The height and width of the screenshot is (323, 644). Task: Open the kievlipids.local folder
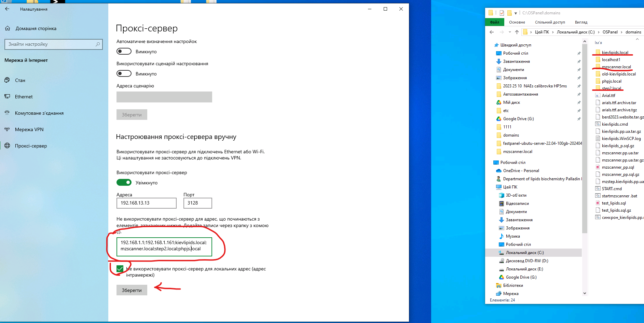point(615,53)
